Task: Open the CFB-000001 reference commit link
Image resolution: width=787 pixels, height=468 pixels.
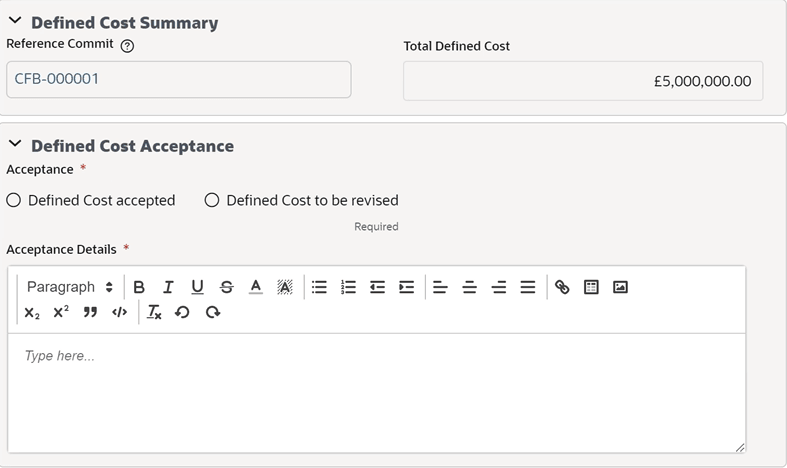Action: (x=57, y=79)
